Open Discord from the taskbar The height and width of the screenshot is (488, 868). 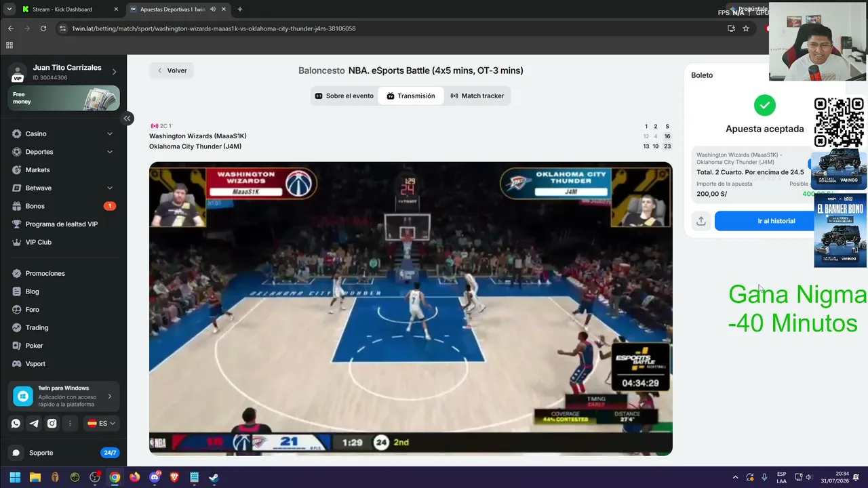coord(155,477)
